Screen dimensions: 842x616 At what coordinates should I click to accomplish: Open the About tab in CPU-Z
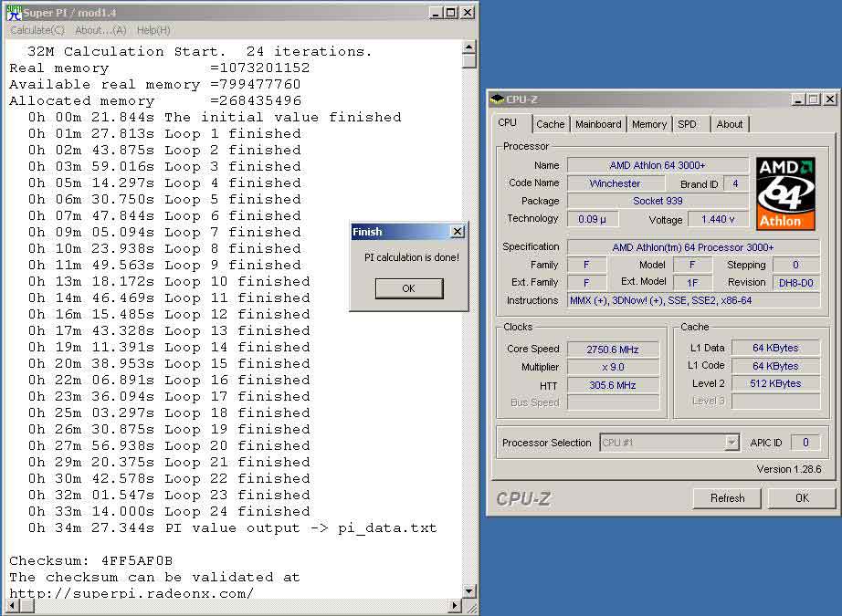coord(730,124)
